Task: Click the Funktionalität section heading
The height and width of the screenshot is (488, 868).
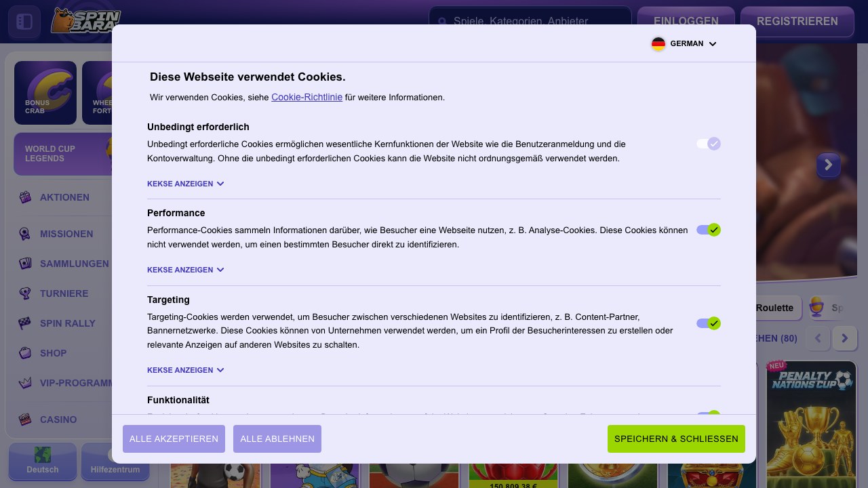Action: [178, 400]
